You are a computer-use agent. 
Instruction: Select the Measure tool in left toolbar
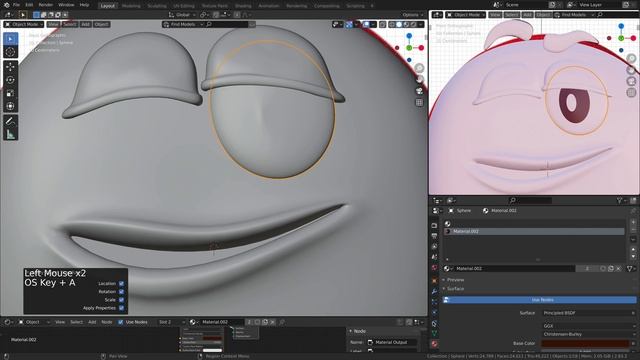11,134
